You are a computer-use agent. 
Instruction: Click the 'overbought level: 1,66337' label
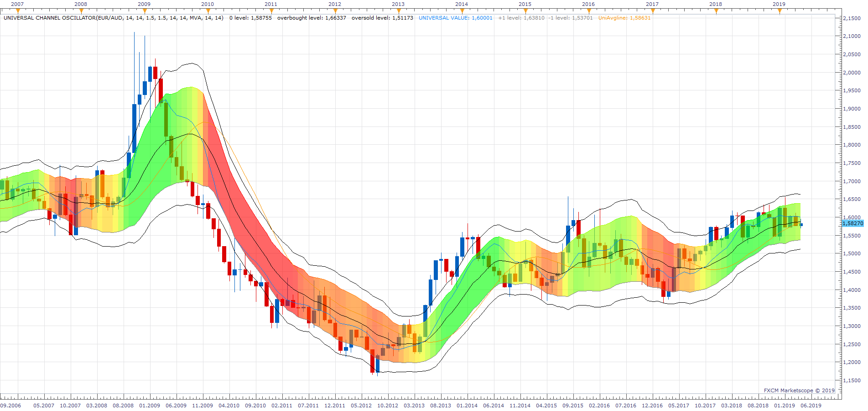coord(312,18)
